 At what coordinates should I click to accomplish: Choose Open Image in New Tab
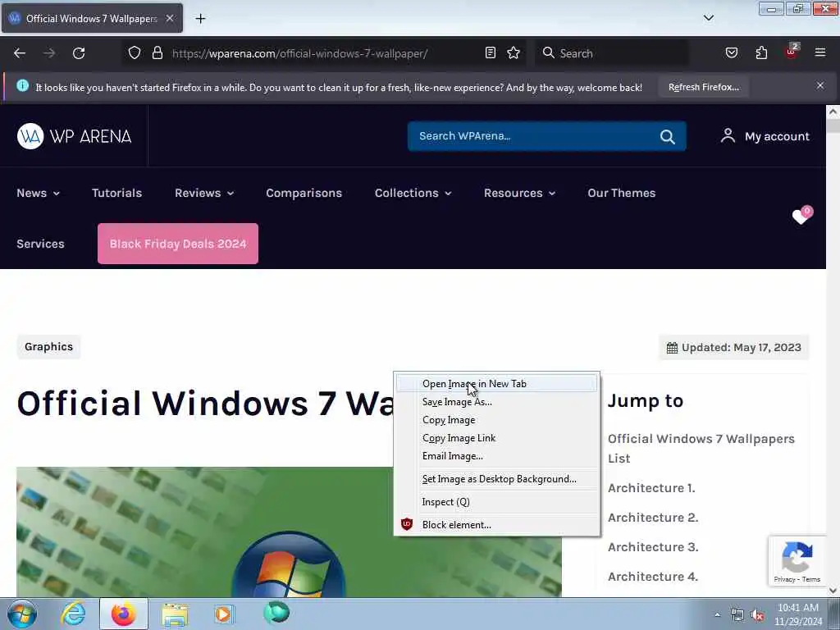pos(496,384)
